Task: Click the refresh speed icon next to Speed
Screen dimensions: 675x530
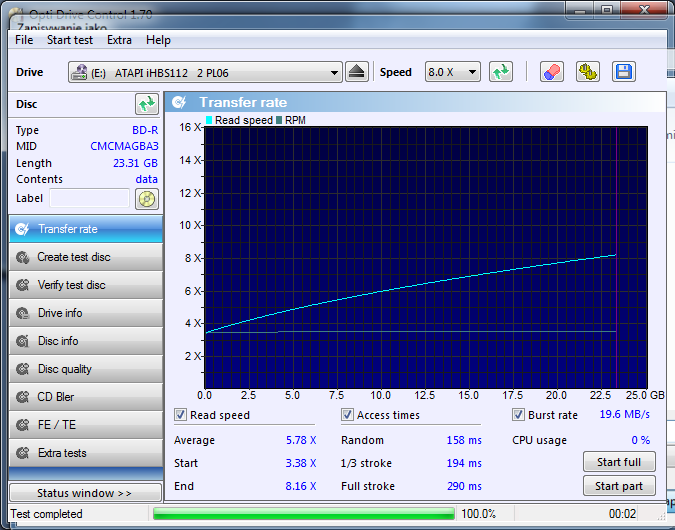Action: tap(501, 72)
